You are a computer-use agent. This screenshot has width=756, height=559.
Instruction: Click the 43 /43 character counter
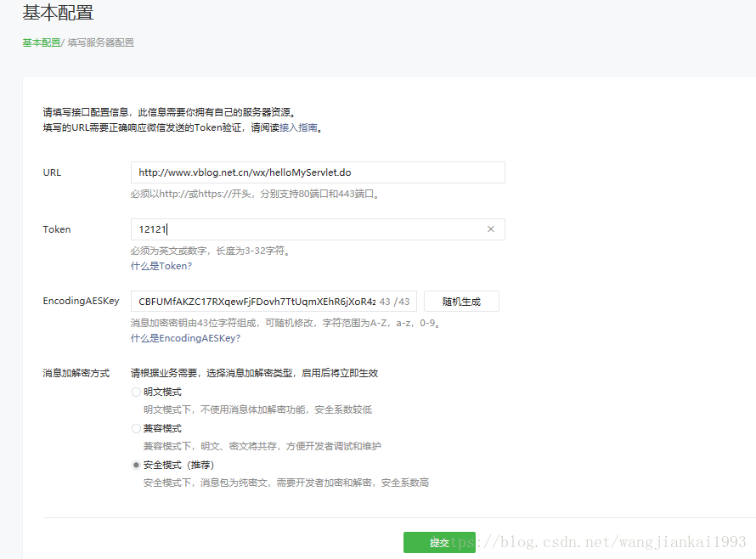394,302
